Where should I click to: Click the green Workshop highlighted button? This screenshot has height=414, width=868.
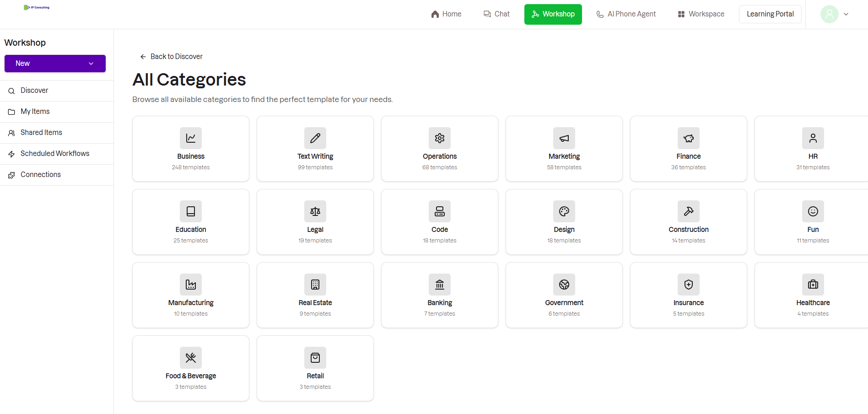point(553,14)
